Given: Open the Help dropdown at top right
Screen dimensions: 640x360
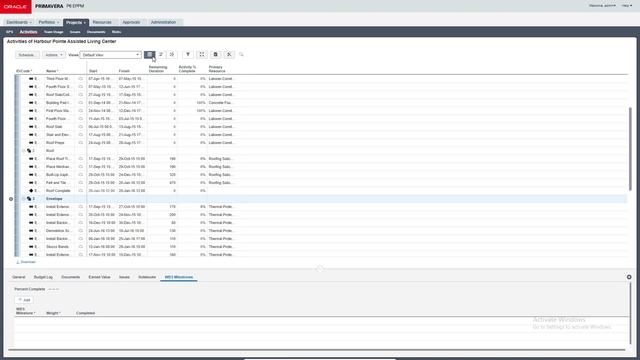Looking at the screenshot, I should (627, 6).
